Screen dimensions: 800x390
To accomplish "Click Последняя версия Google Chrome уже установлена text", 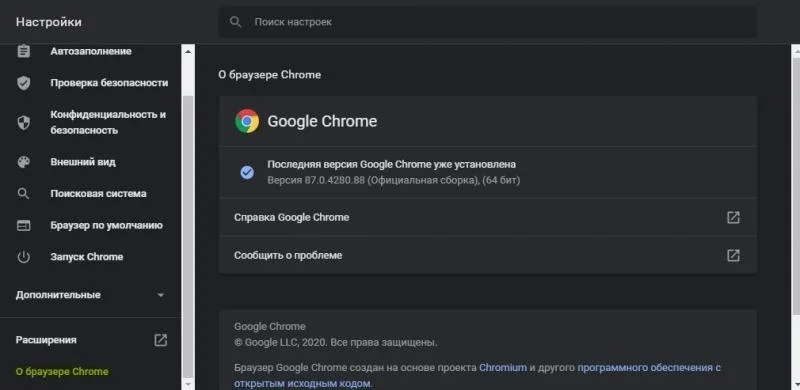I will [391, 164].
